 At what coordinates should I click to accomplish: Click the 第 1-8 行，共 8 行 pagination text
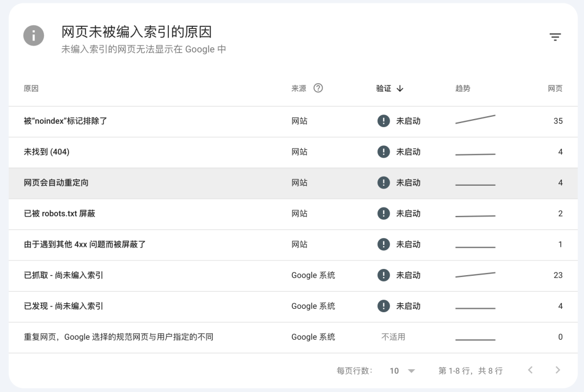(x=471, y=371)
